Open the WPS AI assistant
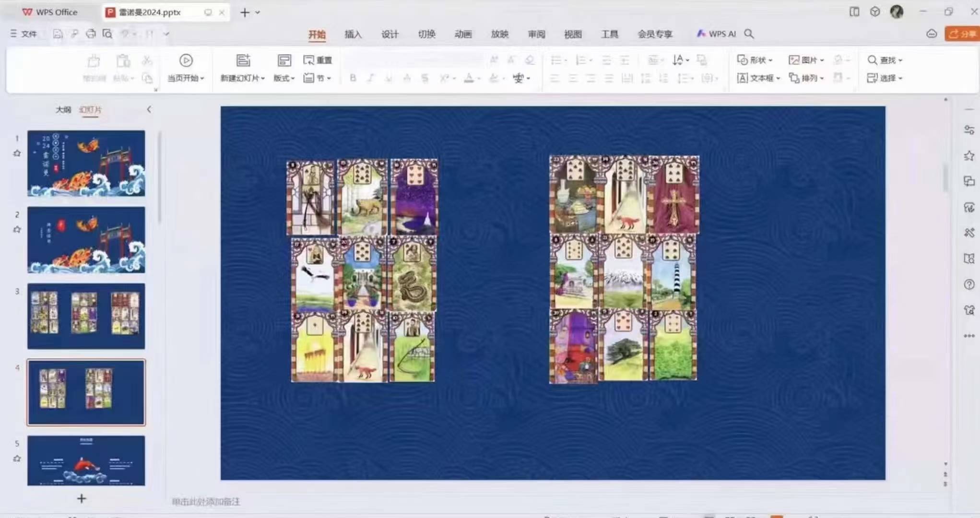Screen dimensions: 980x518 point(716,34)
